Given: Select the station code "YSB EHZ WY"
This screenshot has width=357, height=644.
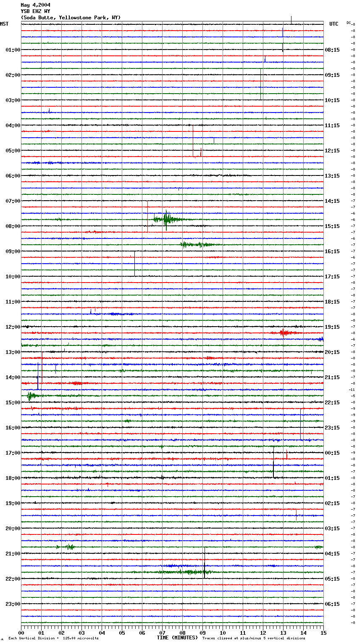Looking at the screenshot, I should [x=35, y=11].
